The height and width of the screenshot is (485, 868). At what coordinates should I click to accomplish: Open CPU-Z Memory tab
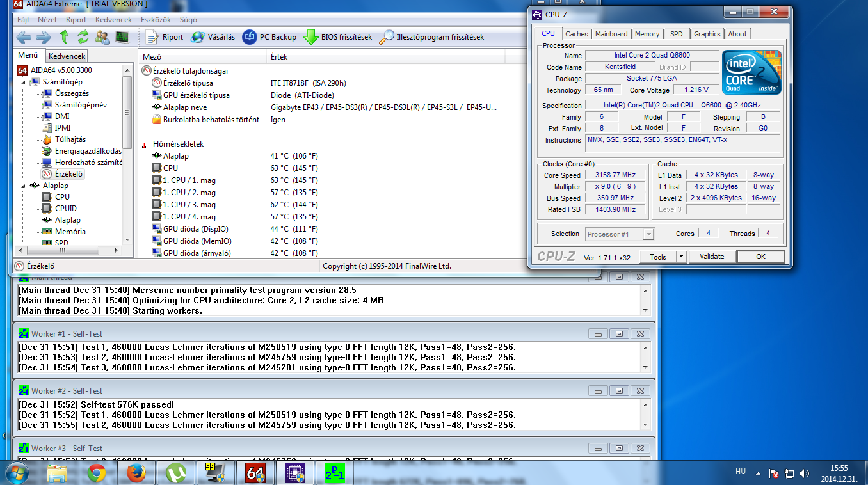pos(647,34)
